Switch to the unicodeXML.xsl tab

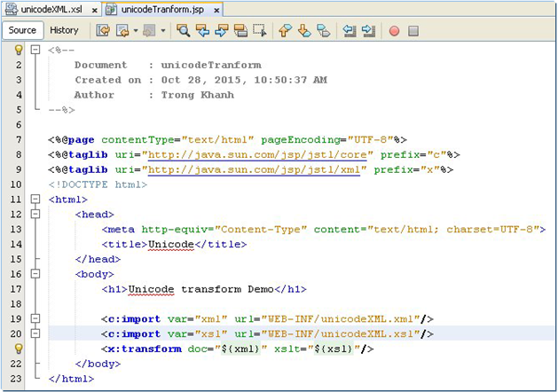pos(51,10)
